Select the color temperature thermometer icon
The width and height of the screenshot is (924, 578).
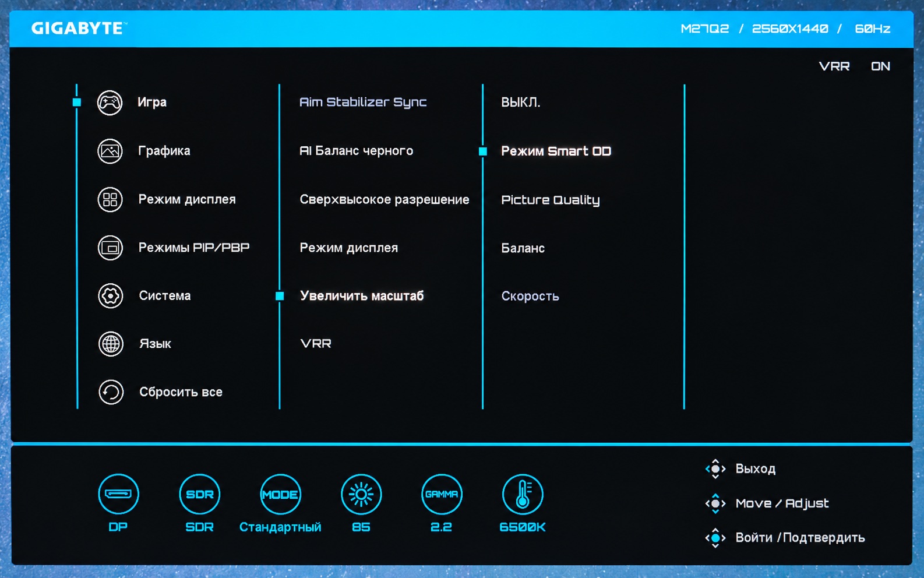pos(523,494)
